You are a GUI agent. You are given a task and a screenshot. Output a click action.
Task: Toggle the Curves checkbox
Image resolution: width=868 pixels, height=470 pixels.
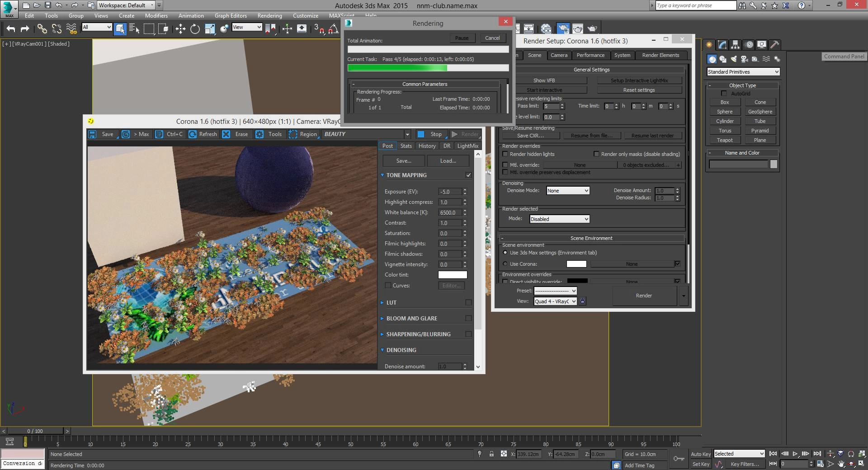pyautogui.click(x=388, y=286)
